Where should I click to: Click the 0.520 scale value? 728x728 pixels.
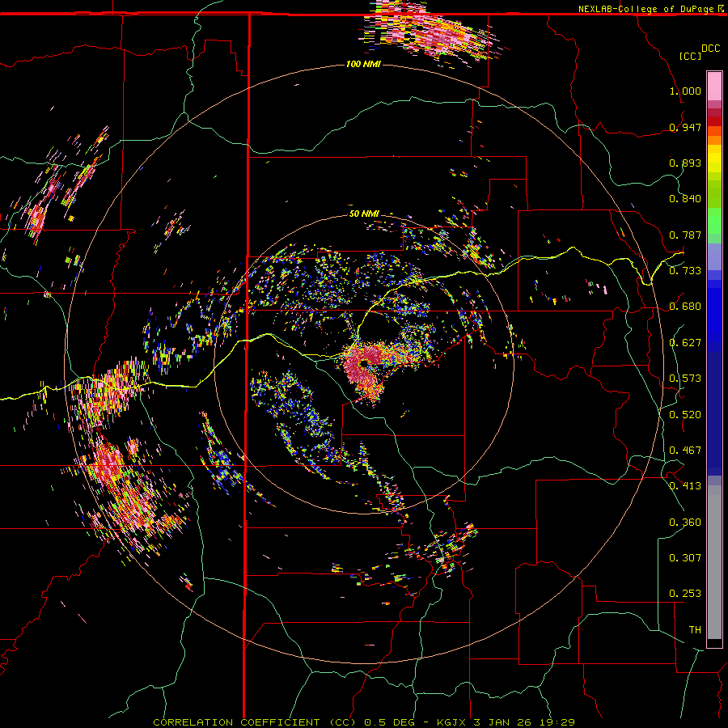[685, 415]
